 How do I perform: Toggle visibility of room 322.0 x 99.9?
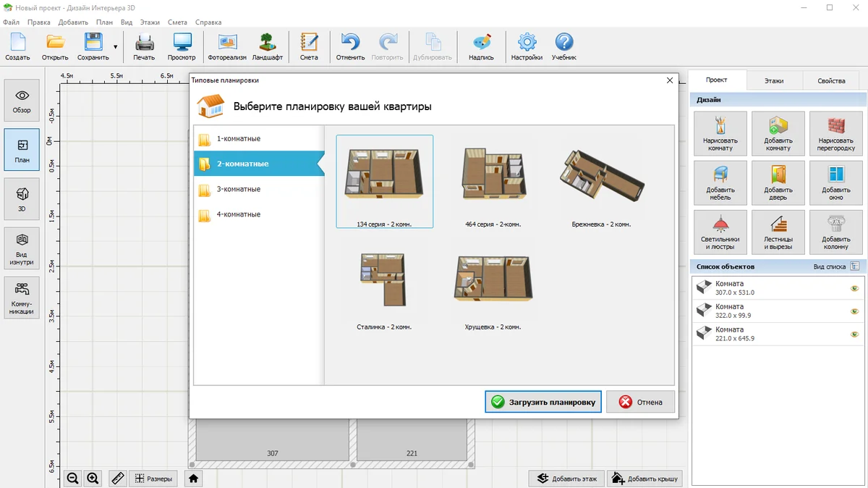point(854,311)
